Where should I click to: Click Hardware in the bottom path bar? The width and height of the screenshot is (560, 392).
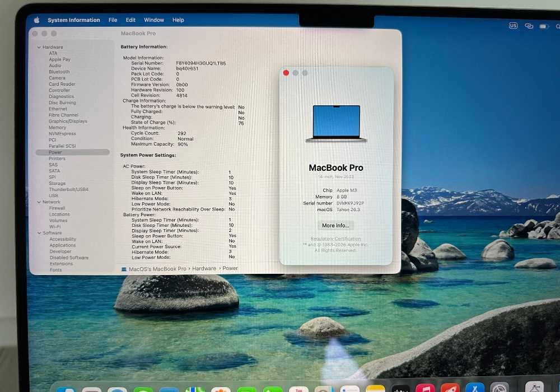pyautogui.click(x=204, y=268)
